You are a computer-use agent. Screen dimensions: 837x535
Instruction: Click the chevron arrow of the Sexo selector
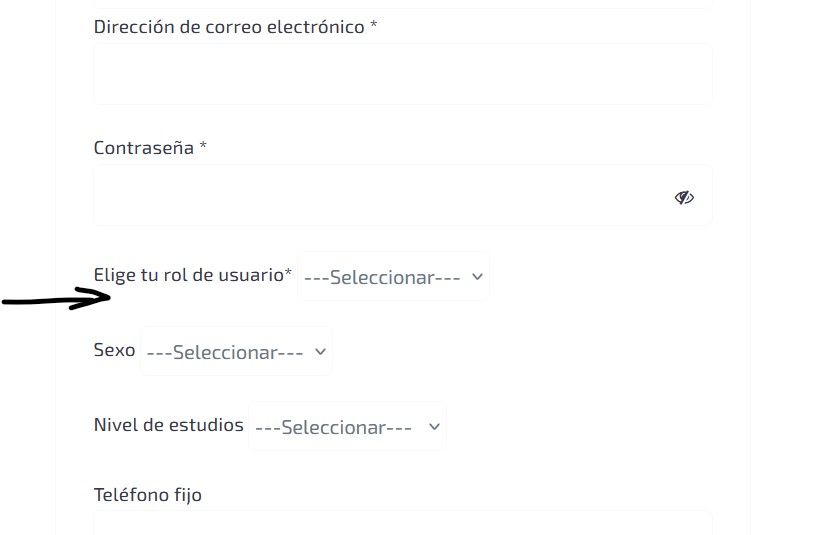point(320,352)
